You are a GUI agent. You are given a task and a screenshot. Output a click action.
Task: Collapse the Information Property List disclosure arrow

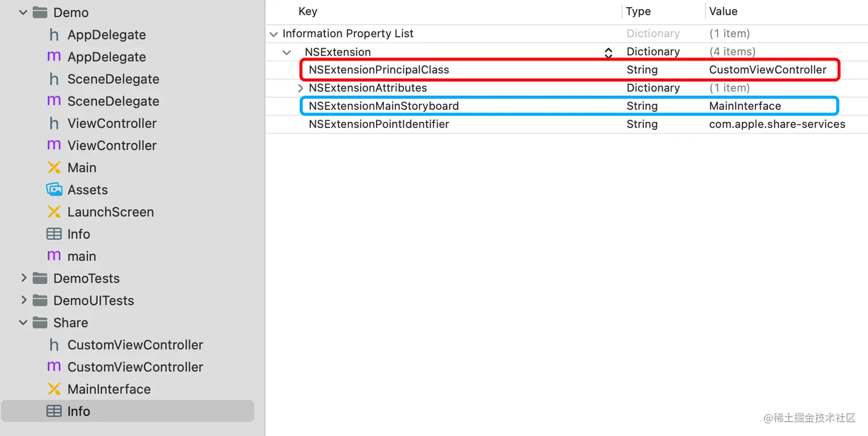[274, 34]
